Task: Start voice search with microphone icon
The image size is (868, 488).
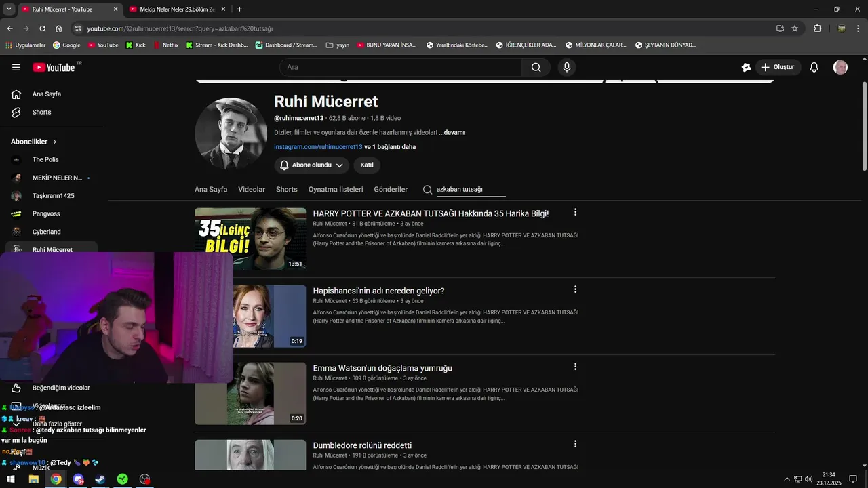Action: [567, 67]
